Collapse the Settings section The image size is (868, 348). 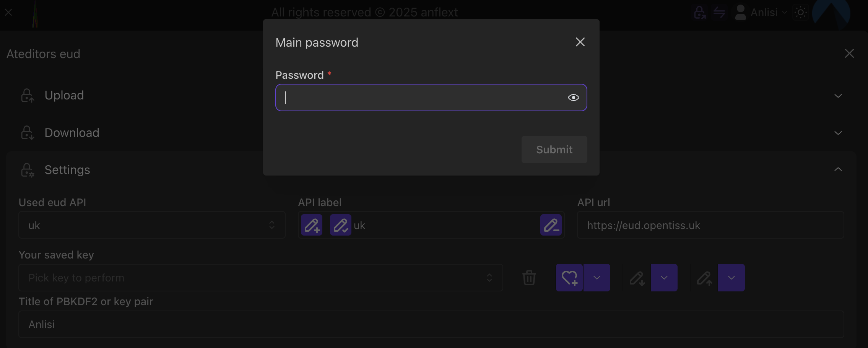(x=838, y=169)
